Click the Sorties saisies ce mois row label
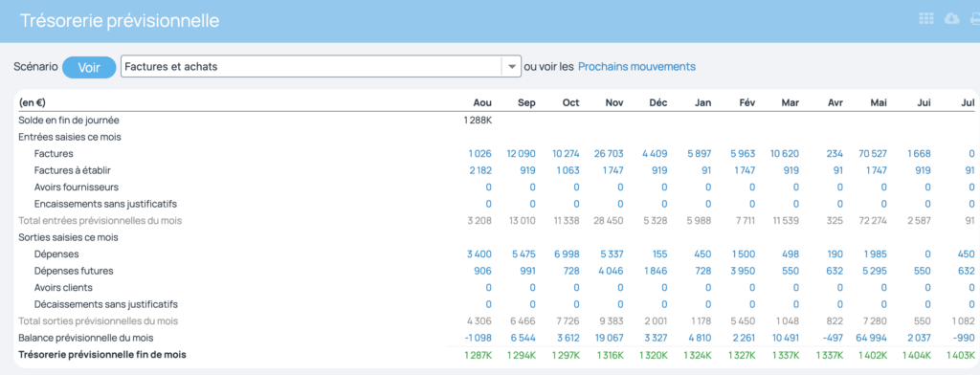Viewport: 980px width, 375px height. 68,237
